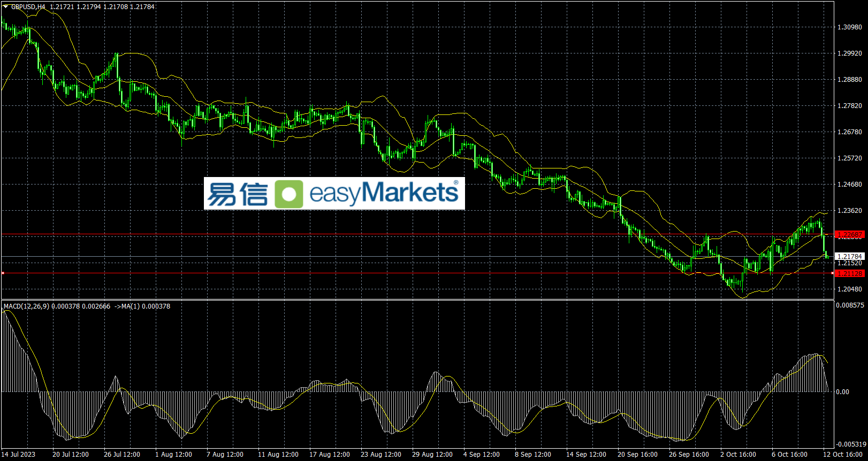Select the red horizontal line's left anchor handle
The height and width of the screenshot is (461, 868).
[3, 273]
